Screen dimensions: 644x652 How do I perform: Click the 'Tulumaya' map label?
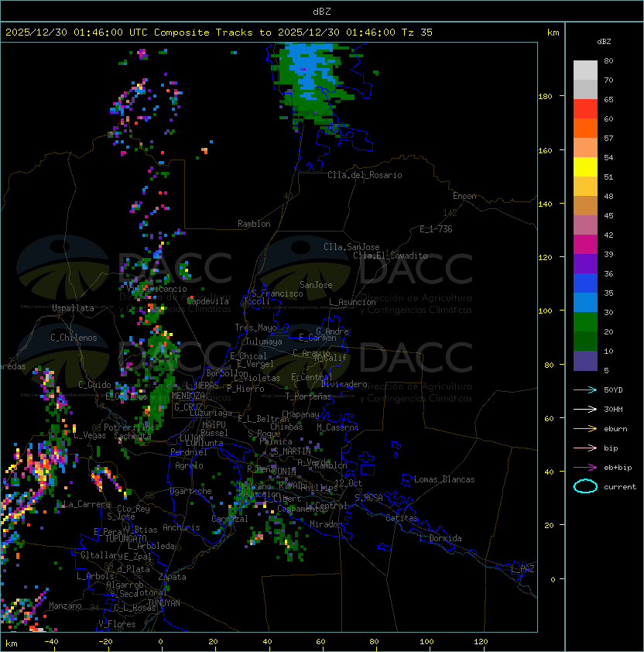[264, 341]
